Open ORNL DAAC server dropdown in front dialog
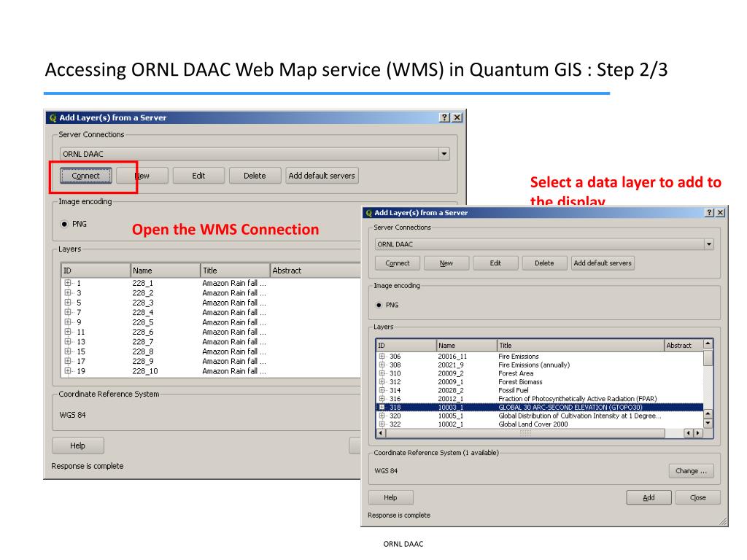 (x=709, y=244)
